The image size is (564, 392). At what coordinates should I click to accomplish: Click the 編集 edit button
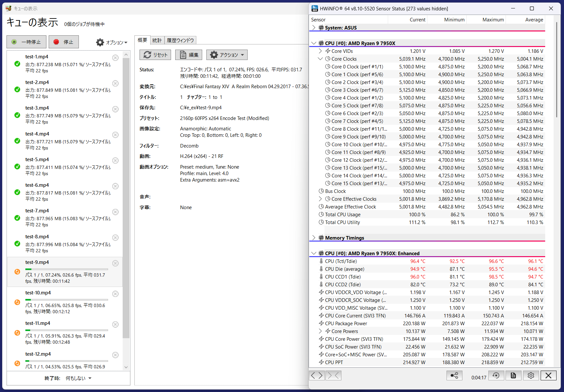click(x=189, y=55)
